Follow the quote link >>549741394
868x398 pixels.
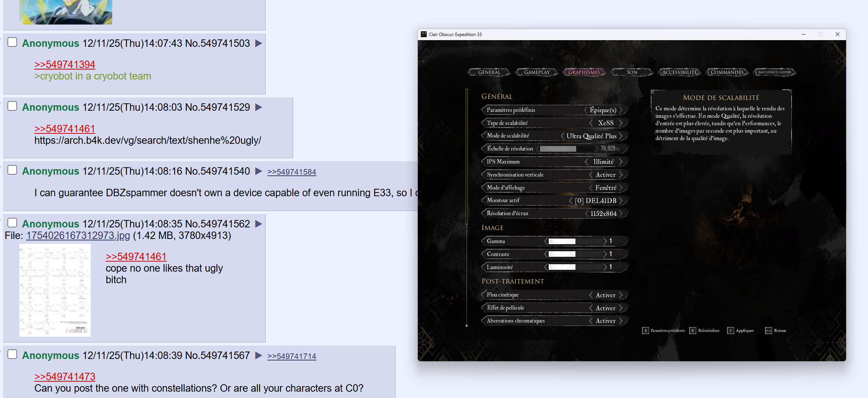65,65
